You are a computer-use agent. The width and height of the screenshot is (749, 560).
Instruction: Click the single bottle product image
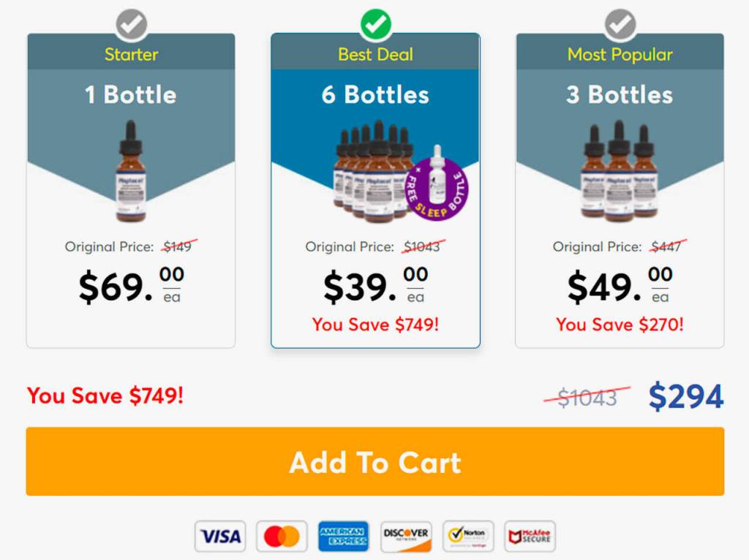(x=131, y=172)
